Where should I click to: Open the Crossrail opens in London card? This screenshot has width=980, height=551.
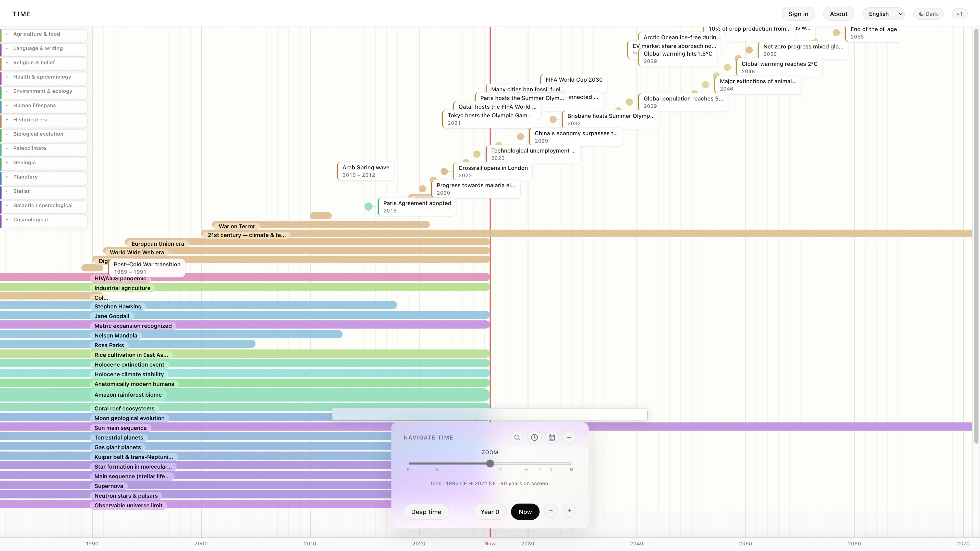(x=493, y=171)
